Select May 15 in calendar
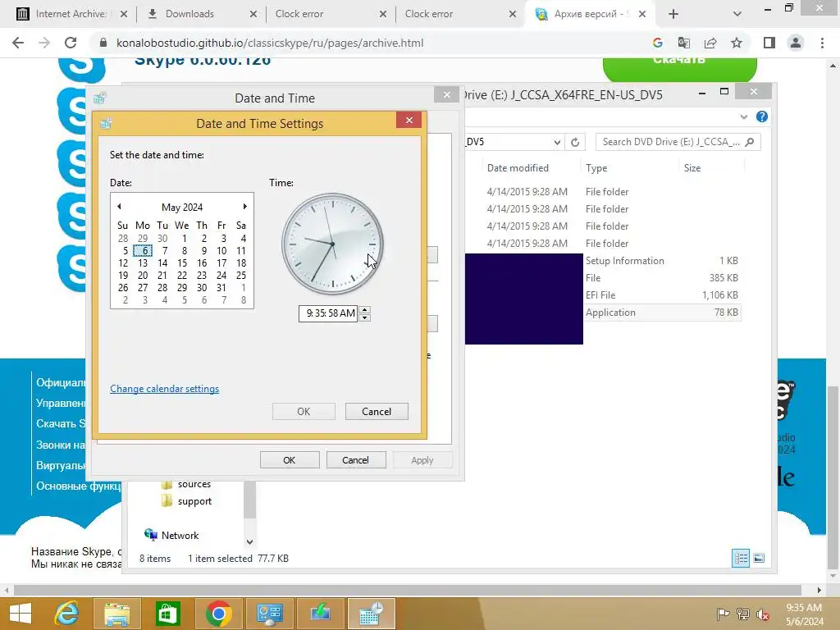Viewport: 840px width, 630px height. coord(182,263)
